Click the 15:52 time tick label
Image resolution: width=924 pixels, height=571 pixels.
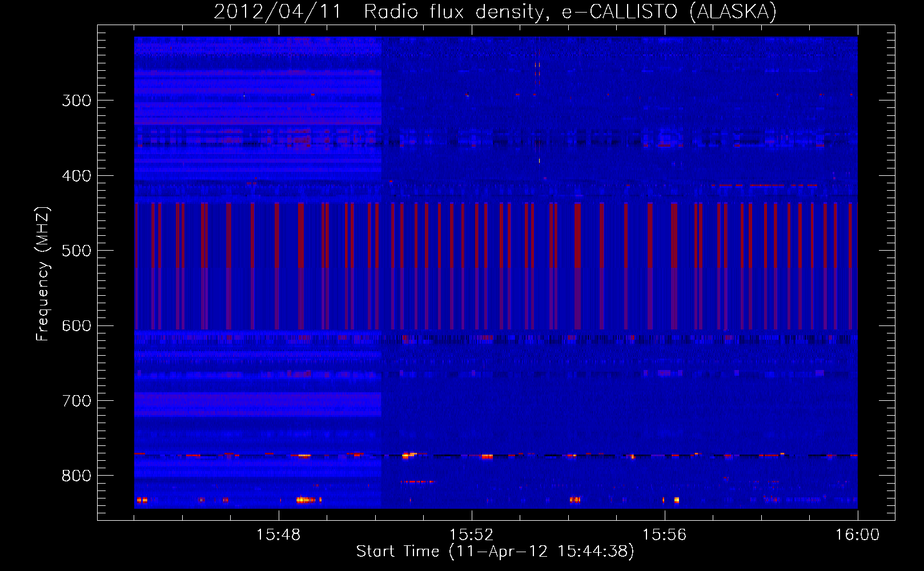coord(471,535)
